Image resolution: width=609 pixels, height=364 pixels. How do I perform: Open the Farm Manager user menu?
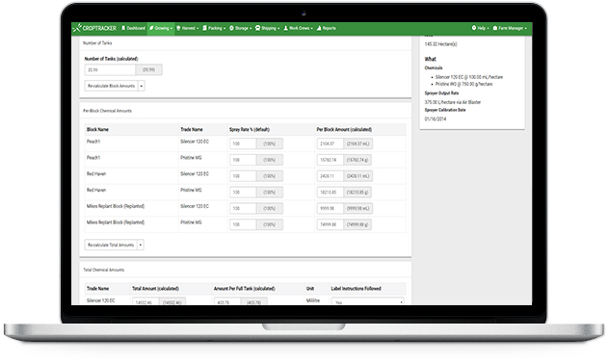pyautogui.click(x=510, y=28)
